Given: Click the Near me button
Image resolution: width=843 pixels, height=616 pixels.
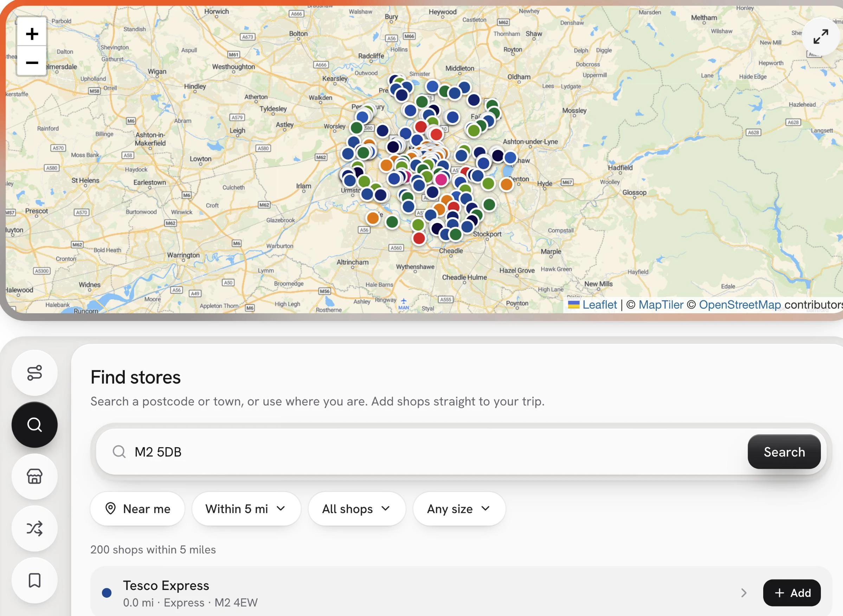Looking at the screenshot, I should [137, 509].
